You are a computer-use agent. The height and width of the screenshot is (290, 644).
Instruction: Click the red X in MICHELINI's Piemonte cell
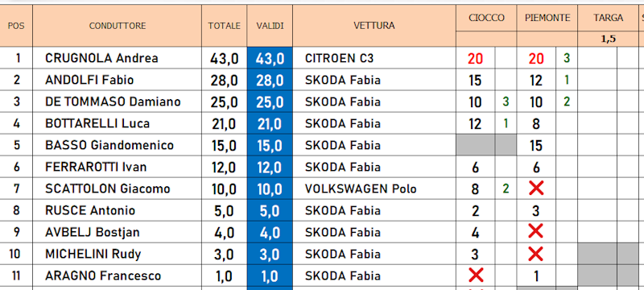tap(536, 254)
